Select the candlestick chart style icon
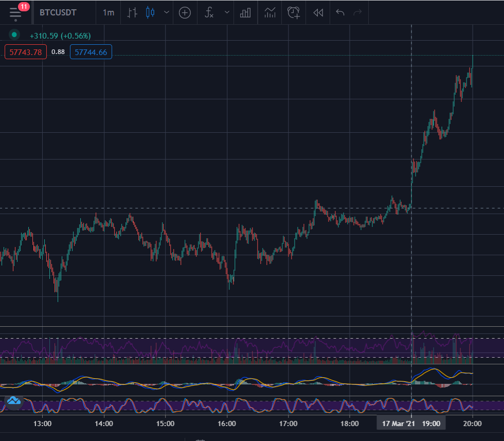 (x=150, y=12)
